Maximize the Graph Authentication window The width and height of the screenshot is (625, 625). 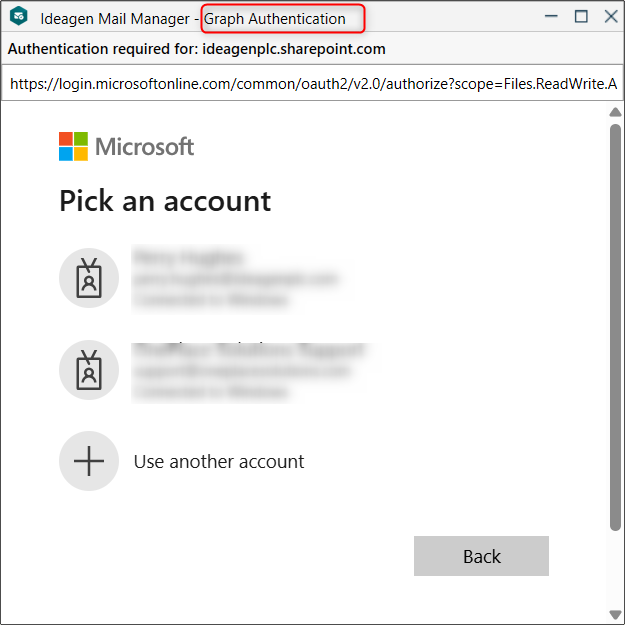pos(581,17)
